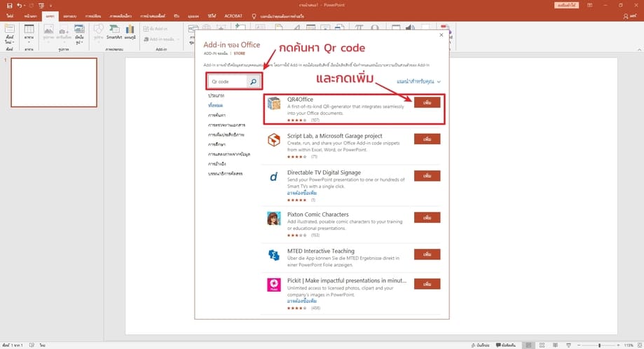This screenshot has height=349, width=644.
Task: Add the Pickit add-in
Action: point(427,284)
